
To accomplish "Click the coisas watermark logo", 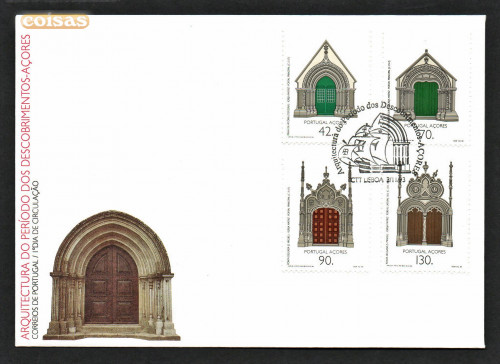I will coord(55,22).
